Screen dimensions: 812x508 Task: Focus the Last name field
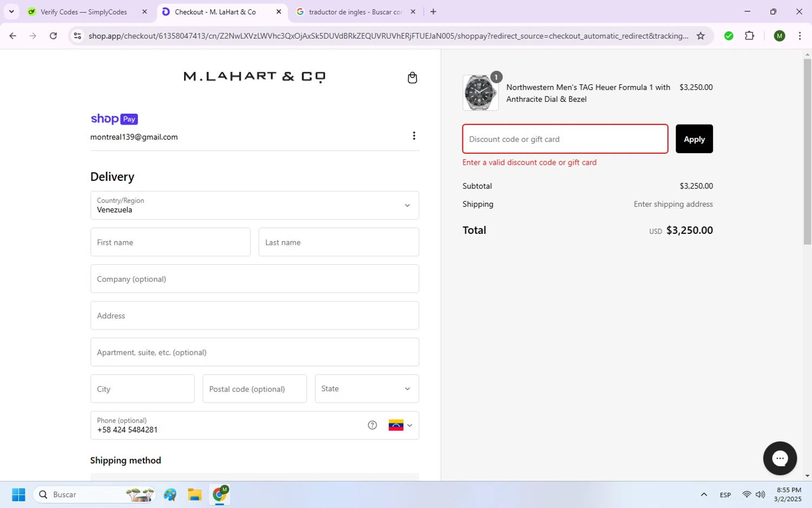339,242
